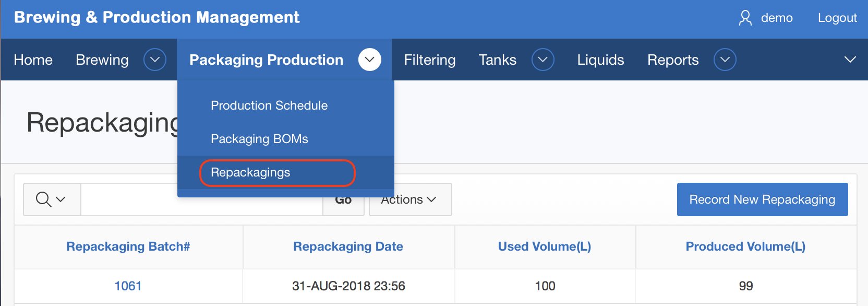Collapse the Packaging Production chevron
Image resolution: width=868 pixels, height=306 pixels.
[369, 60]
